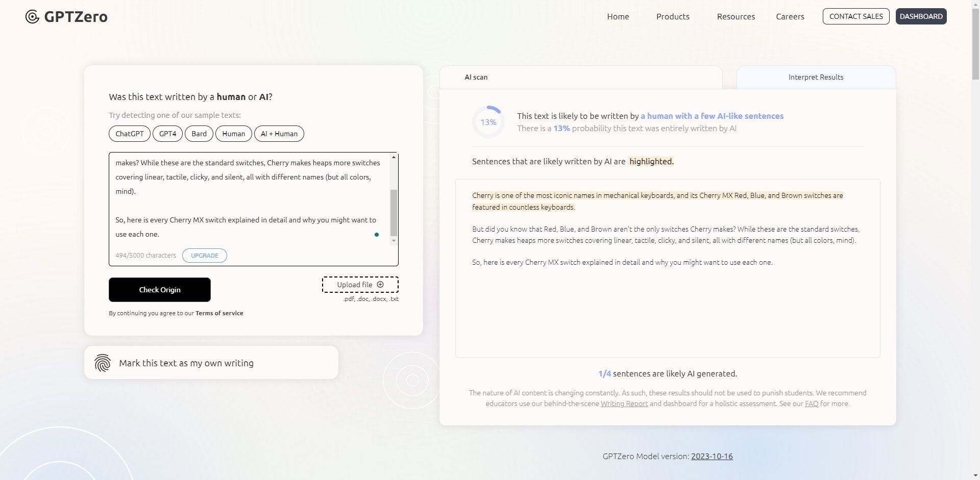Select the ChatGPT sample text
The width and height of the screenshot is (980, 480).
click(x=129, y=134)
